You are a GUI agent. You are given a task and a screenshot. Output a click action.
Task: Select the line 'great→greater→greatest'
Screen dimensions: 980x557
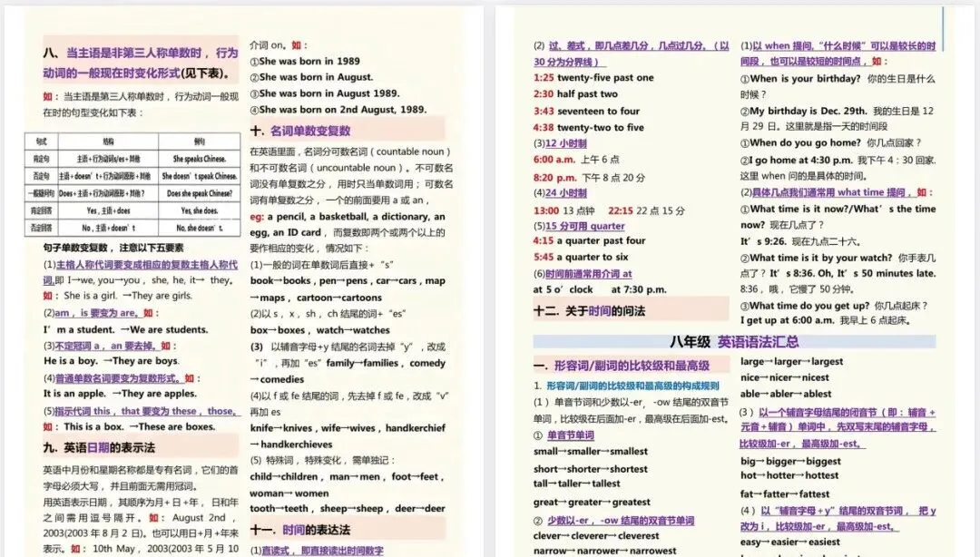click(x=592, y=502)
